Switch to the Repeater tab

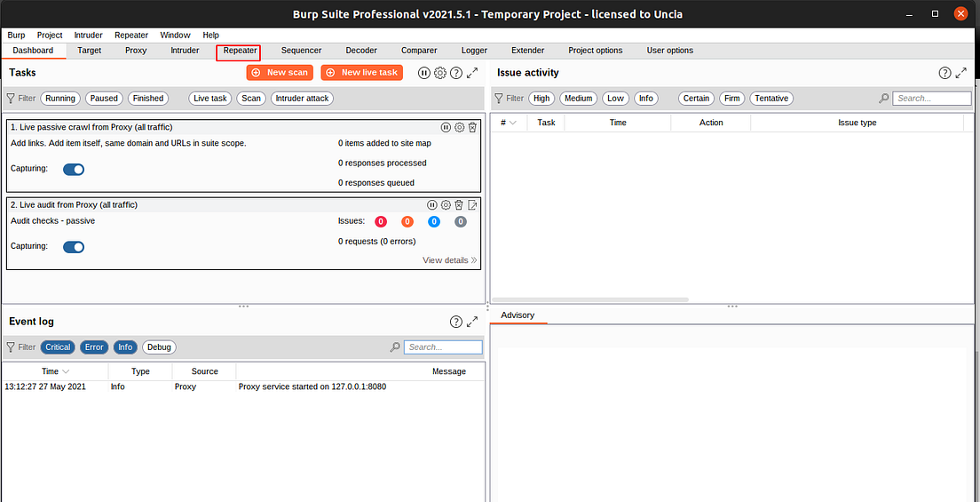[x=240, y=51]
